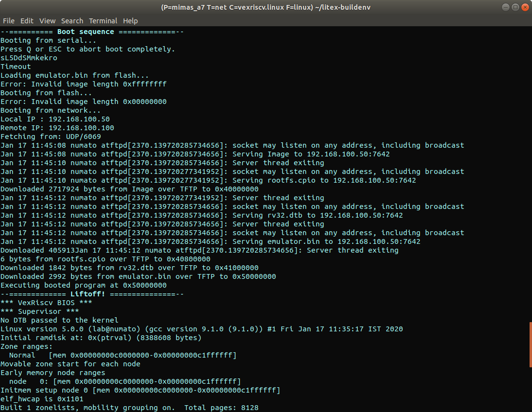Image resolution: width=532 pixels, height=412 pixels.
Task: Maximize the terminal window
Action: (515, 7)
